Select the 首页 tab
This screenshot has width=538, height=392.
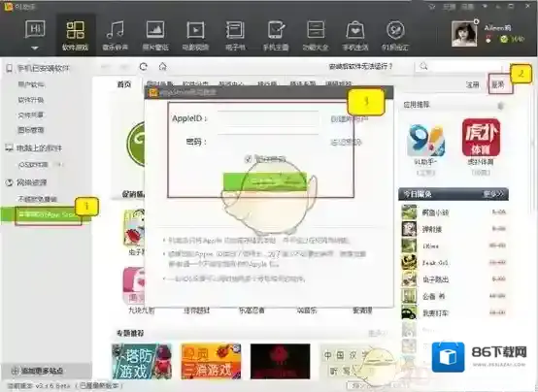124,84
